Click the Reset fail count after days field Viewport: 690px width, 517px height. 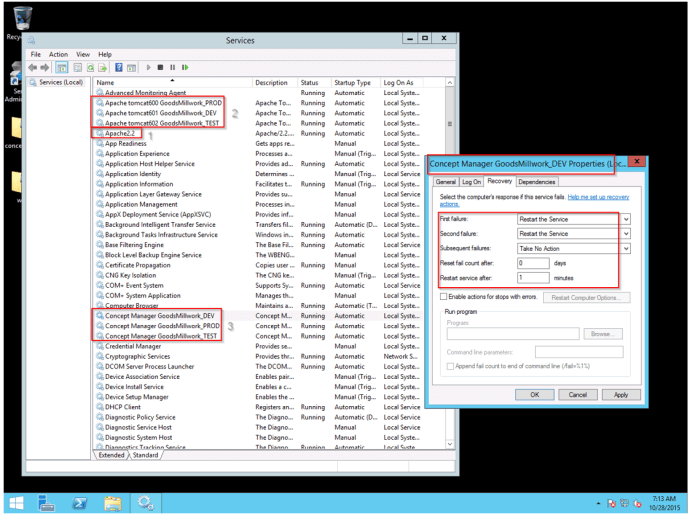click(x=533, y=263)
